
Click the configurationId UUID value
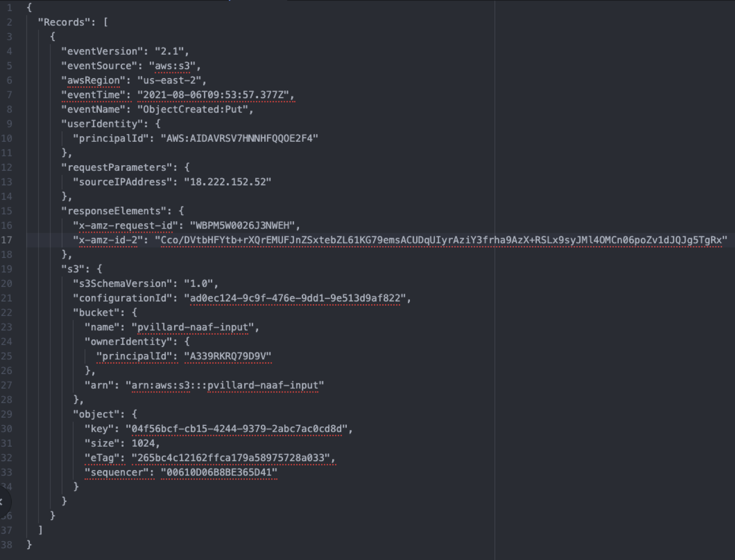pyautogui.click(x=295, y=298)
